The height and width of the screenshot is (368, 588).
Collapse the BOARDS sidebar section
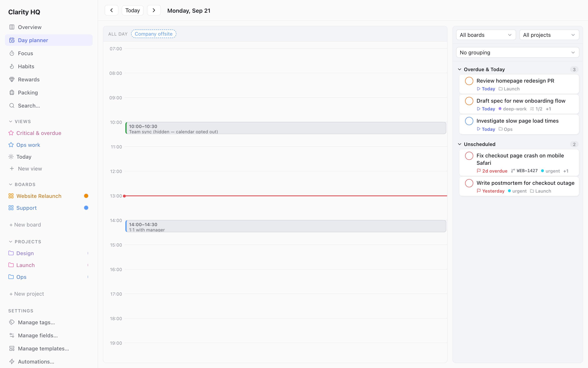point(10,184)
